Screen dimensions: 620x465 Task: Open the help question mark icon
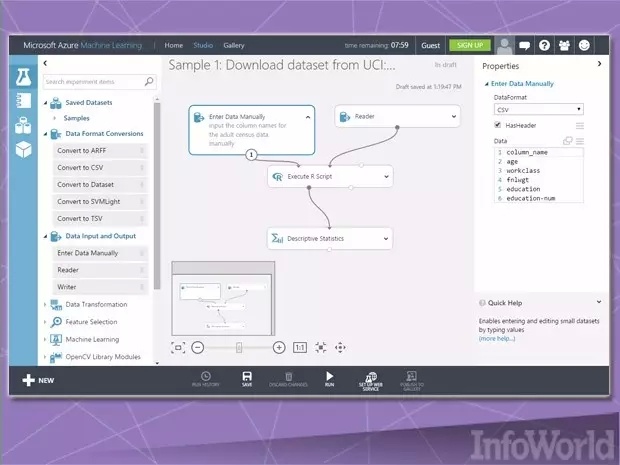point(544,45)
